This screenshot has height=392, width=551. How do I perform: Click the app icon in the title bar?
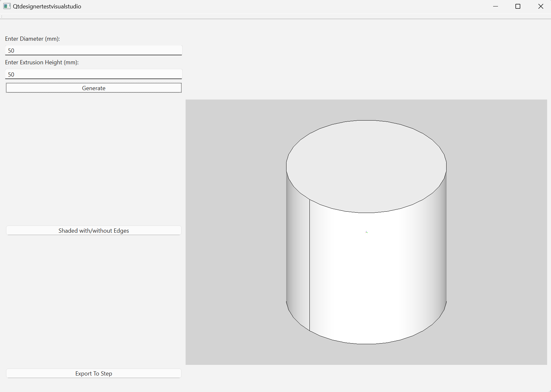click(7, 6)
